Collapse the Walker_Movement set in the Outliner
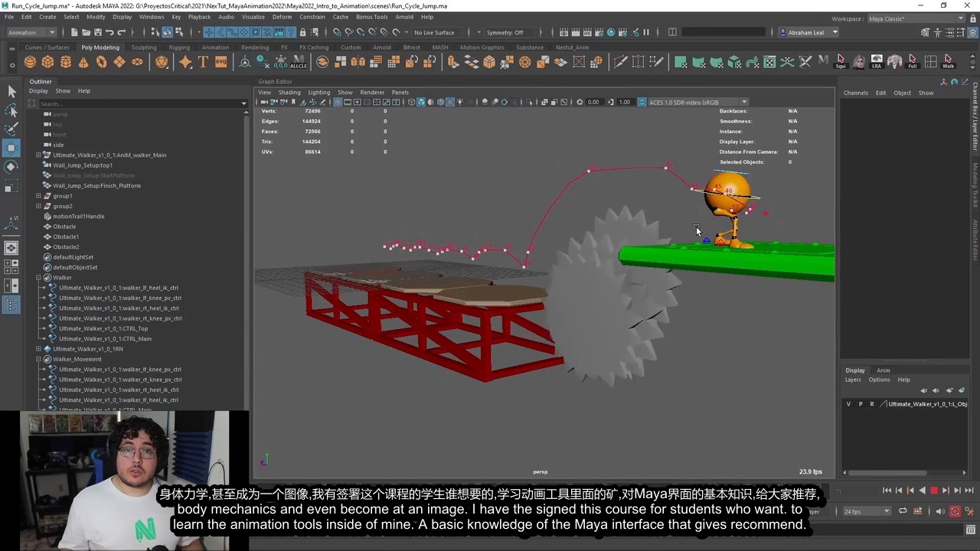This screenshot has height=551, width=980. pyautogui.click(x=38, y=359)
